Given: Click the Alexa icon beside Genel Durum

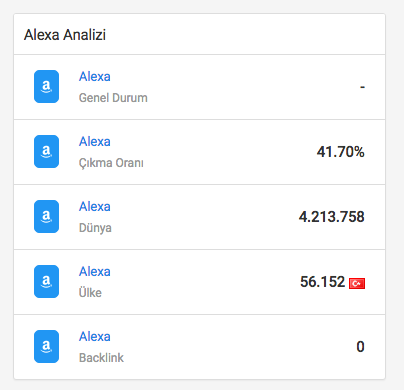Looking at the screenshot, I should pos(46,86).
